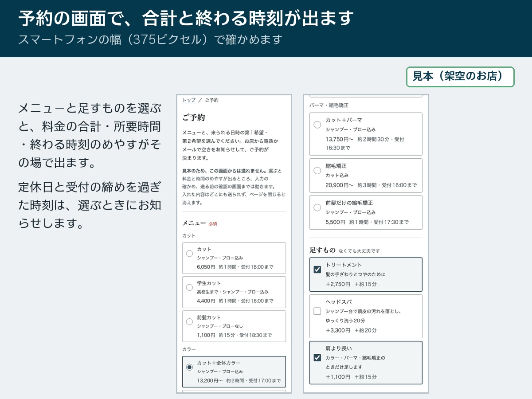The height and width of the screenshot is (399, 532).
Task: Select the カット radio button
Action: pos(189,254)
